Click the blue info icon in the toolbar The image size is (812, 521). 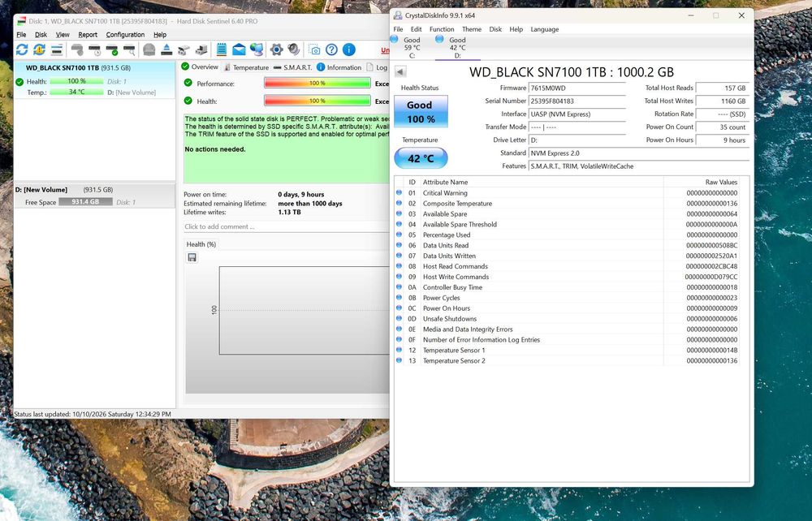(x=349, y=50)
